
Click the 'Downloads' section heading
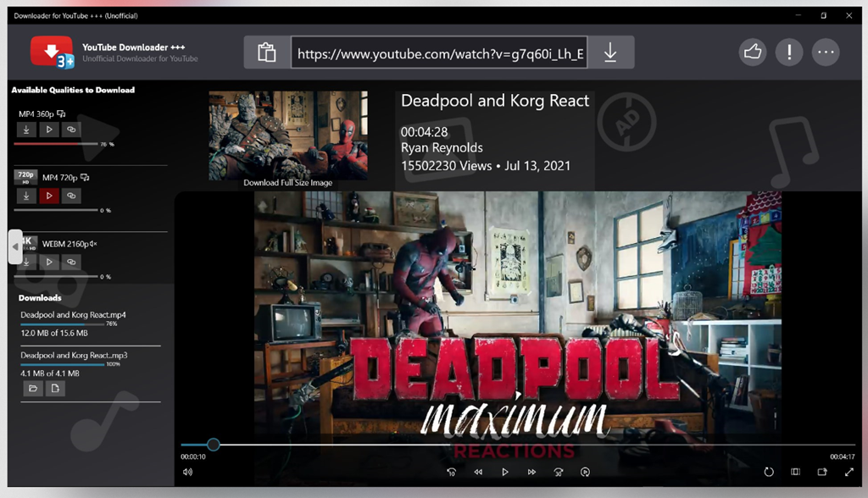pyautogui.click(x=40, y=297)
